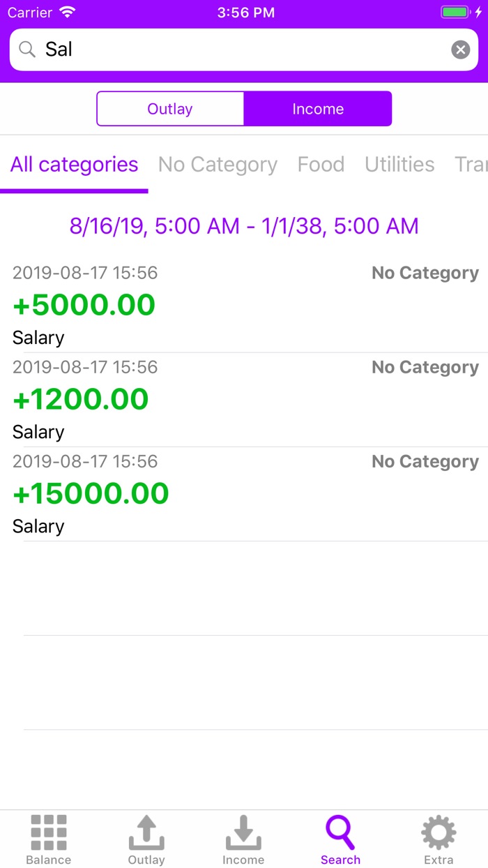488x868 pixels.
Task: Open the Outlay upload tab icon
Action: [146, 832]
